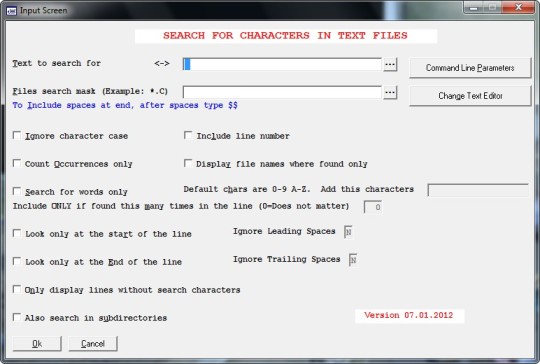Close the Input Screen window

coord(518,7)
